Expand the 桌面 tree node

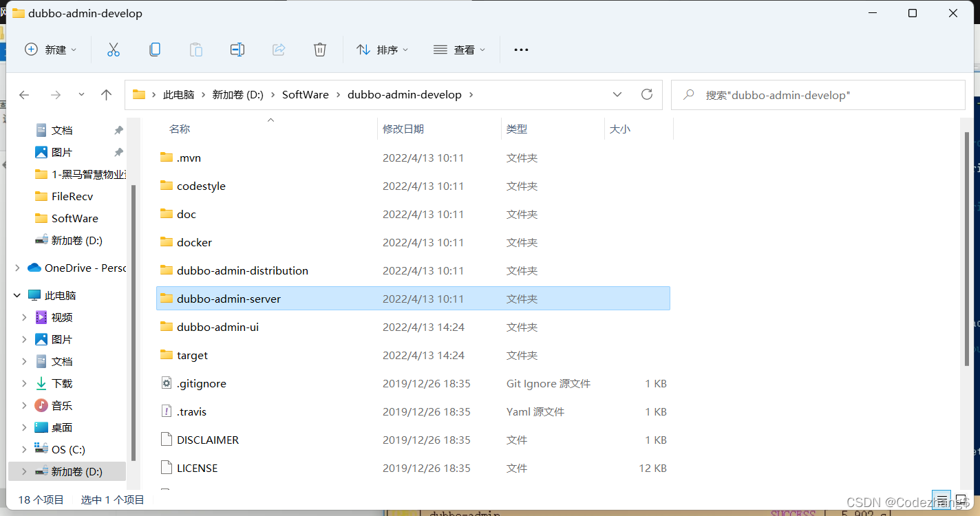click(x=24, y=427)
